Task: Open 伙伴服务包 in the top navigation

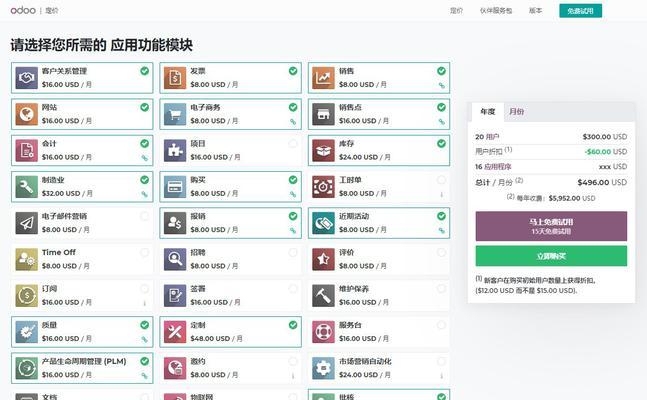Action: point(496,11)
